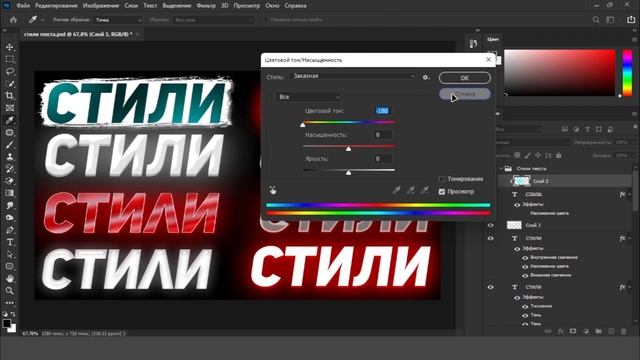Select the Gradient tool
Screen dimensions: 640x360
(9, 193)
